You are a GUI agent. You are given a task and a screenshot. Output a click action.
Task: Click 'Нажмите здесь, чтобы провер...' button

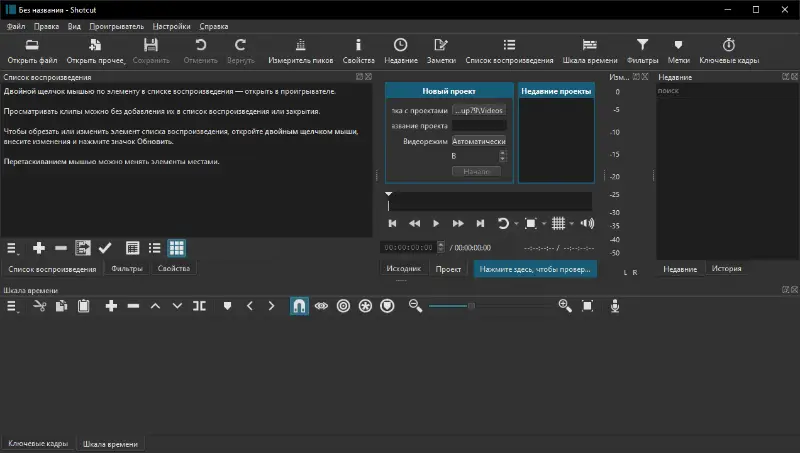[535, 269]
